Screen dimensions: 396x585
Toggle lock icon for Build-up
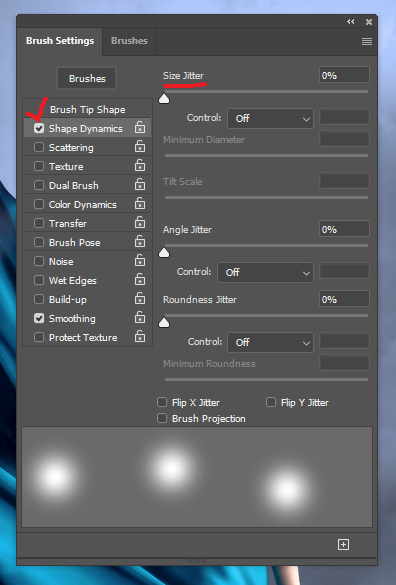pos(140,299)
